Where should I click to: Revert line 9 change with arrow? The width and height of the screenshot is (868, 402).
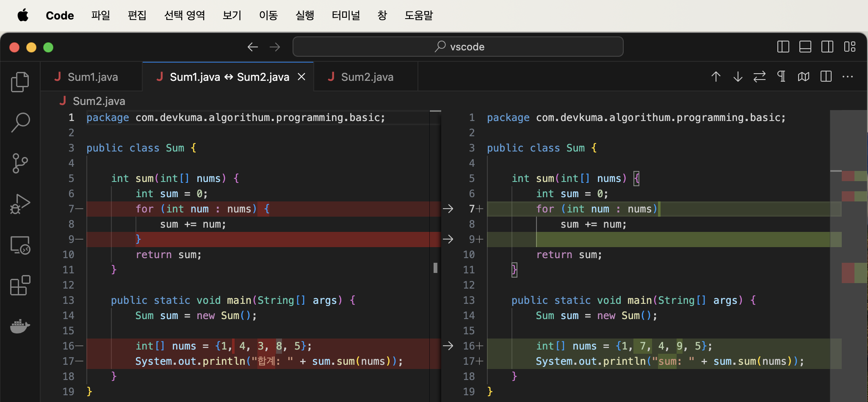[448, 239]
